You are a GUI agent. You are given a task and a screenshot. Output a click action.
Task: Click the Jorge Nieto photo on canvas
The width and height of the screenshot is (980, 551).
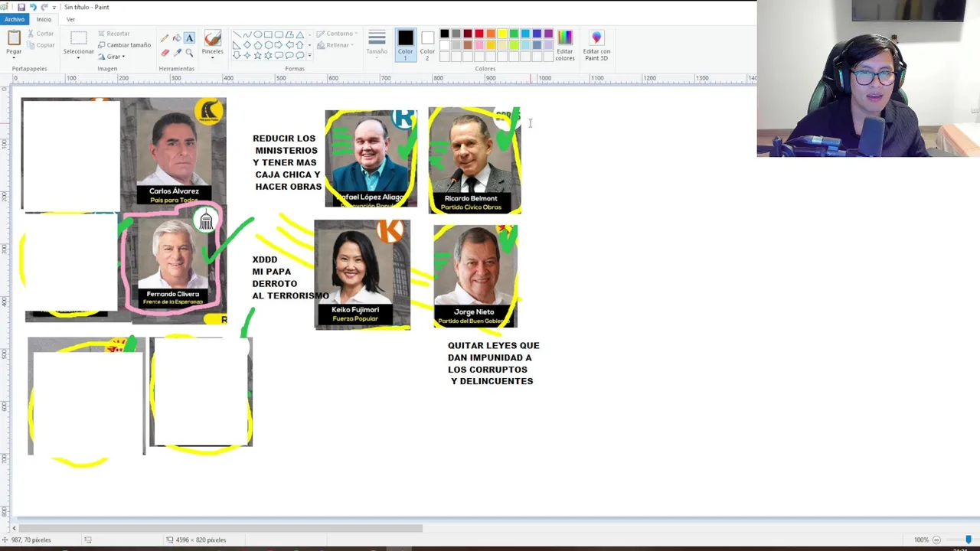[x=475, y=276]
